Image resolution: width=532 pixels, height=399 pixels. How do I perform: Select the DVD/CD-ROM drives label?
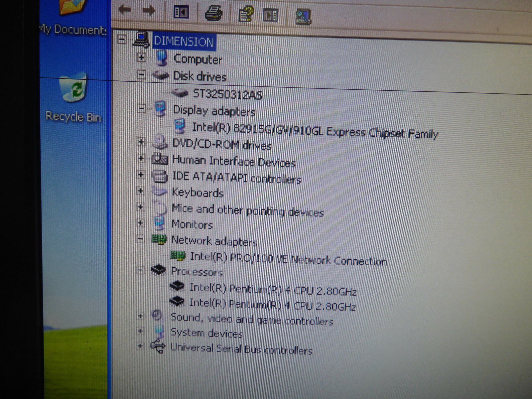222,144
